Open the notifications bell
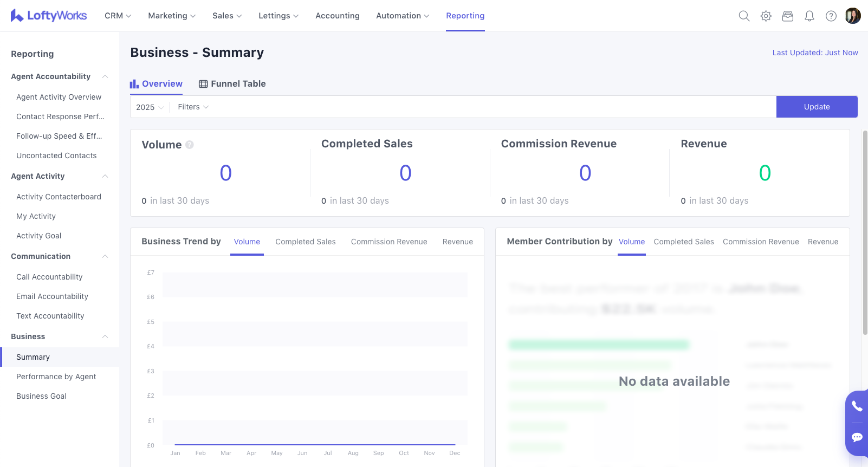 (809, 16)
